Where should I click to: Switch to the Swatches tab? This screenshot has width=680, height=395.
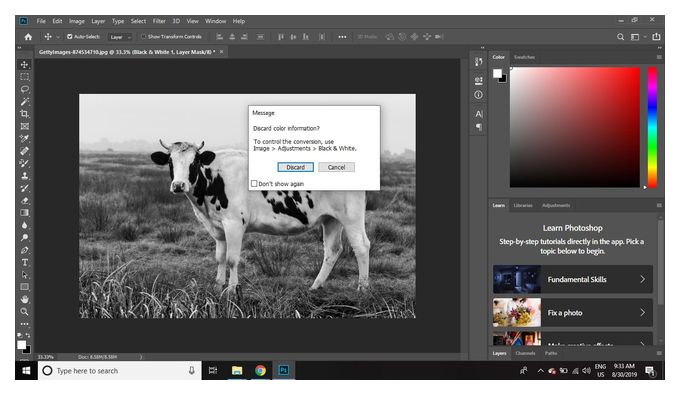pos(524,57)
